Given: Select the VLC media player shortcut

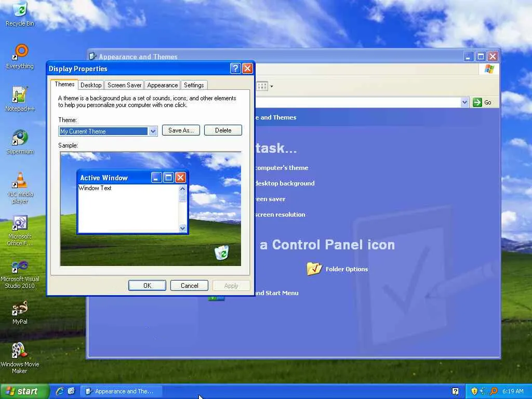Looking at the screenshot, I should 20,188.
